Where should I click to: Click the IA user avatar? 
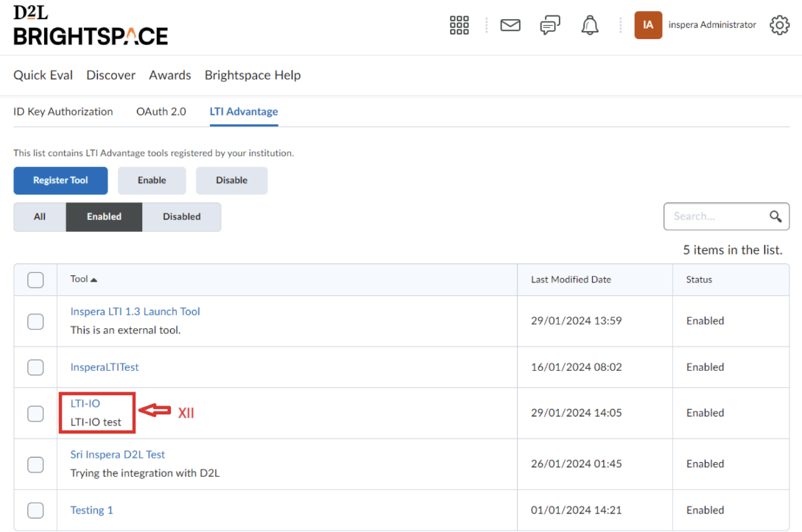(x=648, y=25)
